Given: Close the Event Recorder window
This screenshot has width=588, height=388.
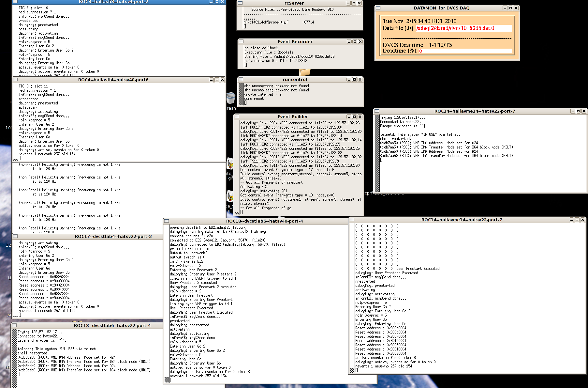Looking at the screenshot, I should coord(360,41).
